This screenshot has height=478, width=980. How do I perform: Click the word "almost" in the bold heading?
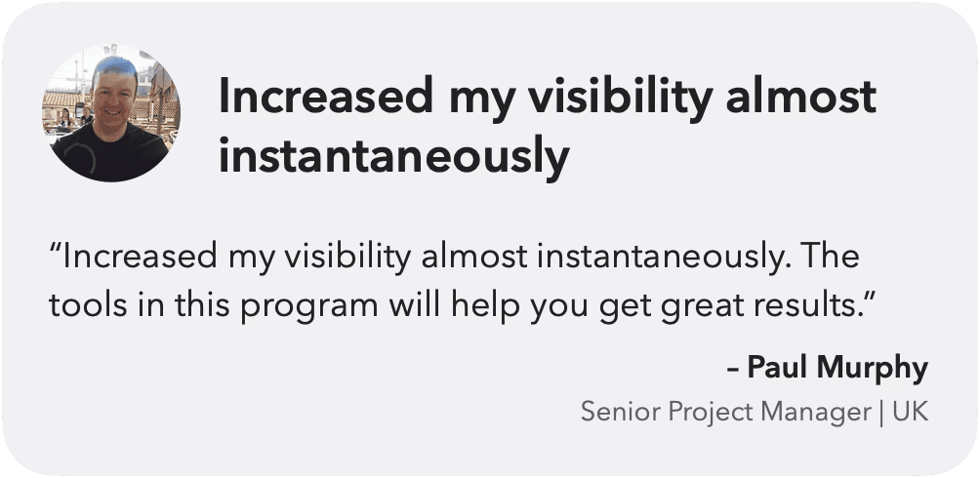coord(801,96)
